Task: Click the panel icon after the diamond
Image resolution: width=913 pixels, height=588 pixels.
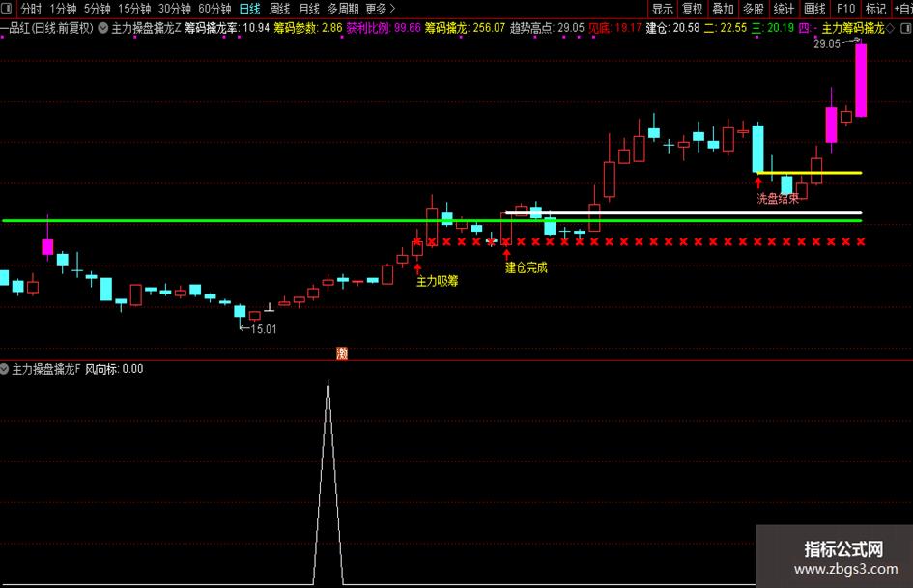Action: click(906, 28)
